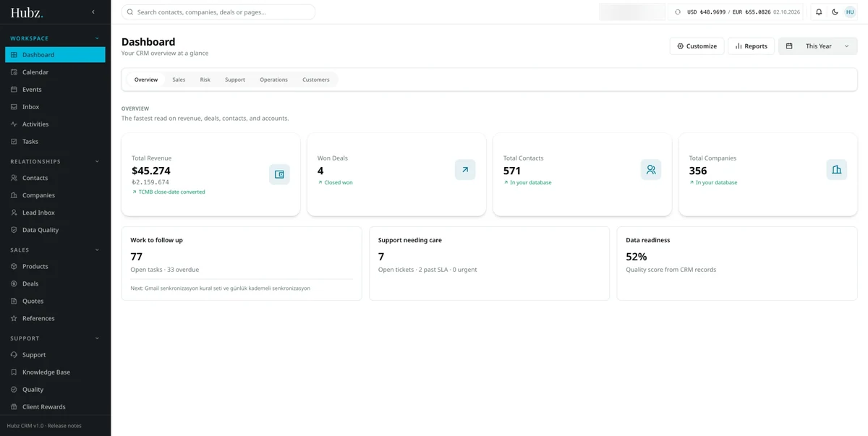Screen dimensions: 868x436
Task: Open the Deals page
Action: [x=55, y=283]
